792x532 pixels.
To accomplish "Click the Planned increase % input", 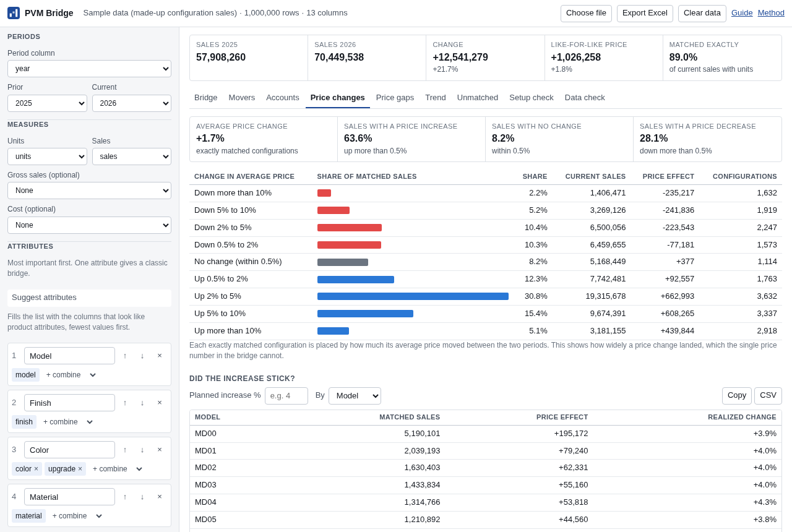I will pyautogui.click(x=286, y=396).
